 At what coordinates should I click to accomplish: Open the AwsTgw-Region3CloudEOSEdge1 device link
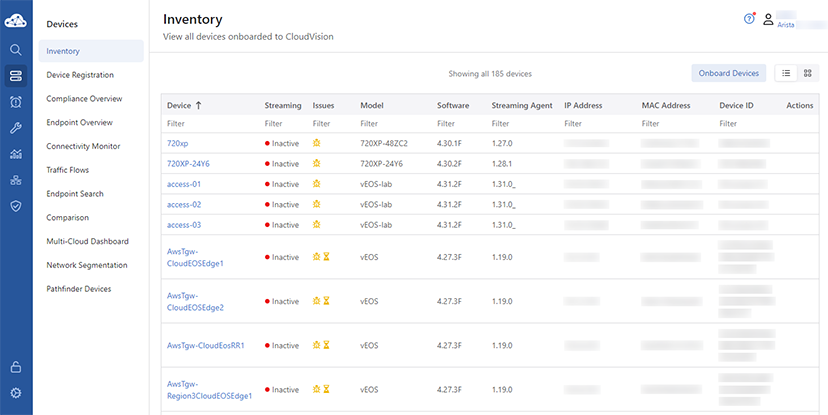[x=209, y=390]
